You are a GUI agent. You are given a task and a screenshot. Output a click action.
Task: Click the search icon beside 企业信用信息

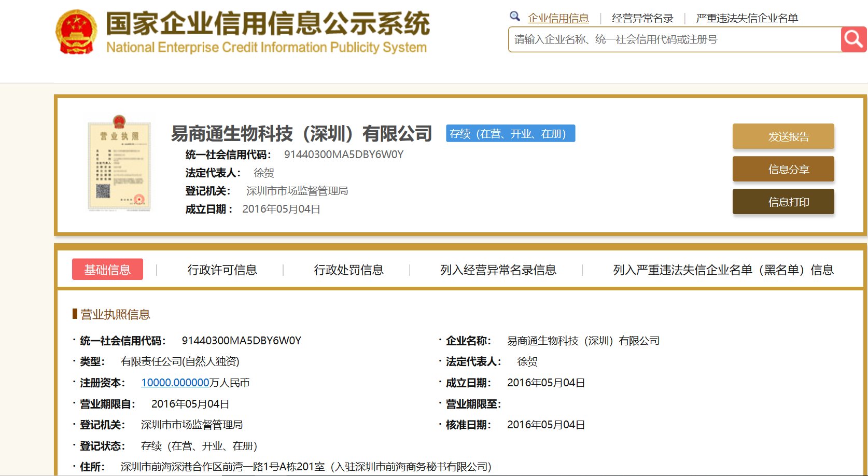[x=514, y=16]
